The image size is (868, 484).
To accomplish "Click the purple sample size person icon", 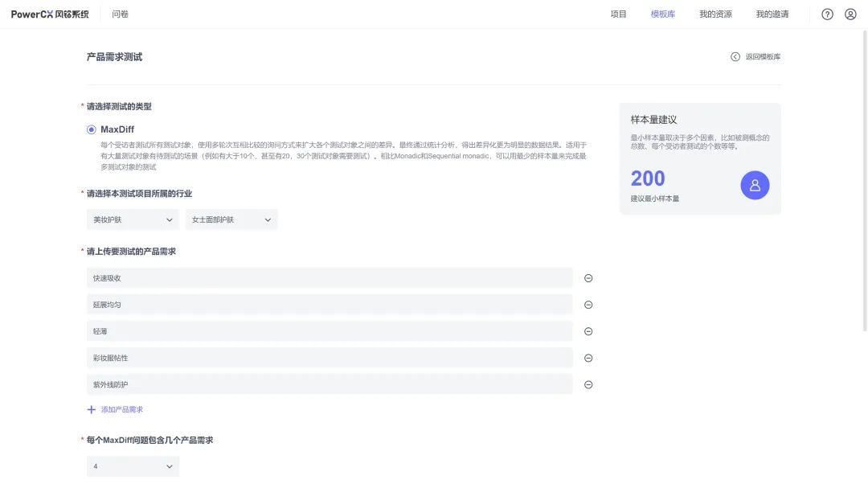I will pos(755,185).
